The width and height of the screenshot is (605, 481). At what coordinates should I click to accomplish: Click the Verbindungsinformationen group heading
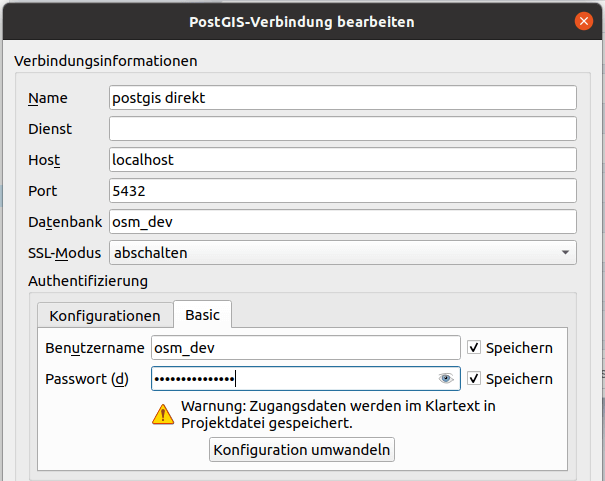pos(105,62)
